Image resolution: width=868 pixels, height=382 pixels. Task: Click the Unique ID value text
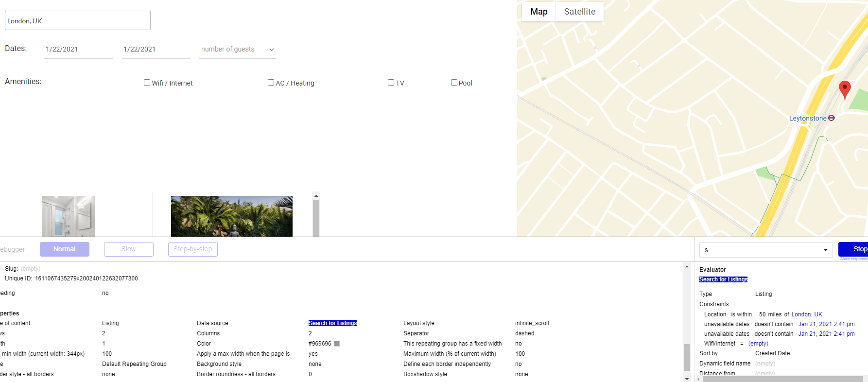(x=87, y=278)
